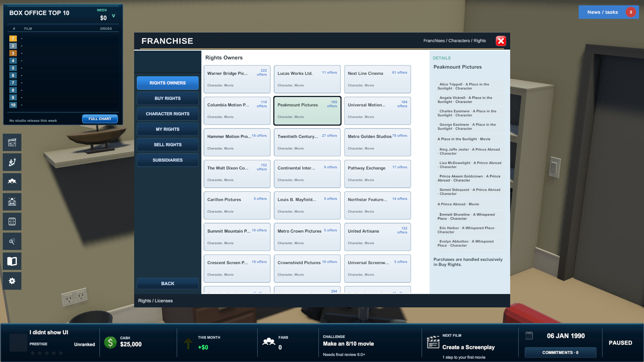The width and height of the screenshot is (644, 362).
Task: Select the United Artisans owner card
Action: coord(377,237)
